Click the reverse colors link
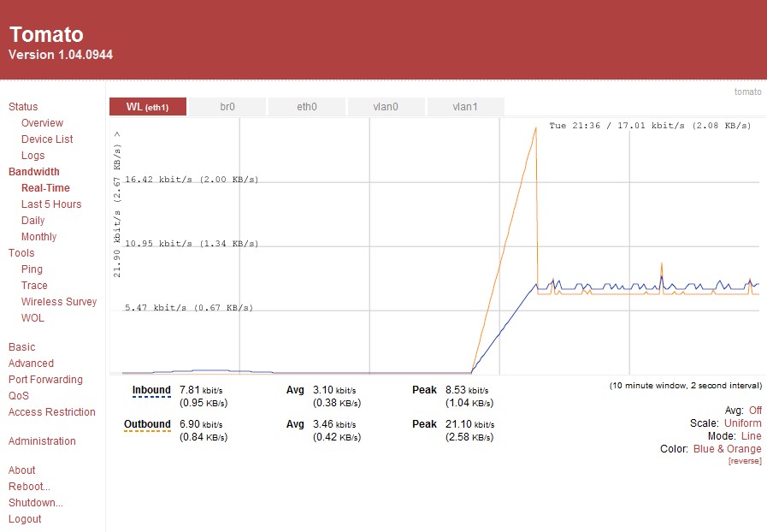The image size is (767, 532). tap(744, 461)
